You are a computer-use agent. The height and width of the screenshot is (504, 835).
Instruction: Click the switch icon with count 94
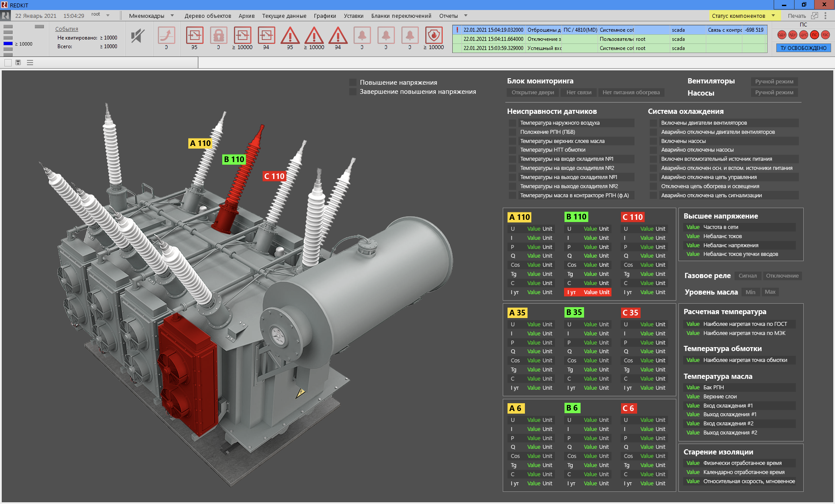click(267, 35)
